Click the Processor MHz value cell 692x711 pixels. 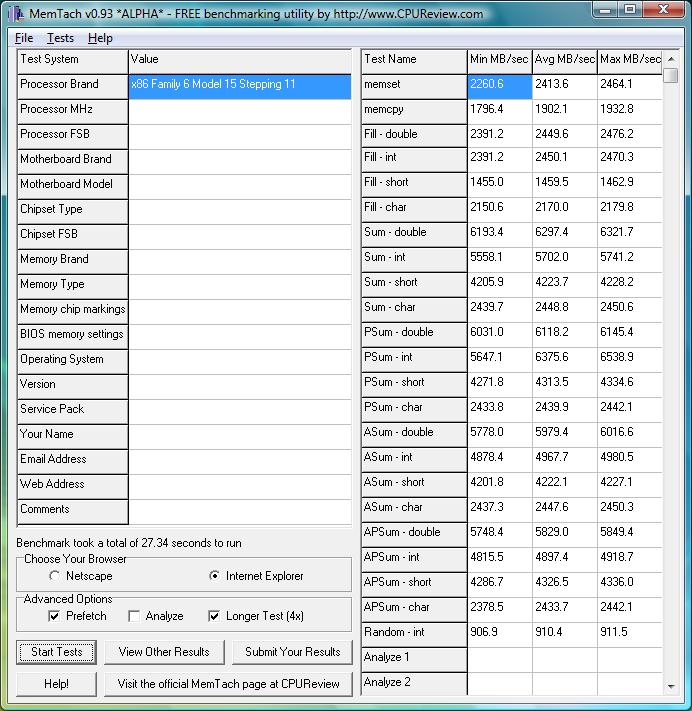click(x=240, y=110)
